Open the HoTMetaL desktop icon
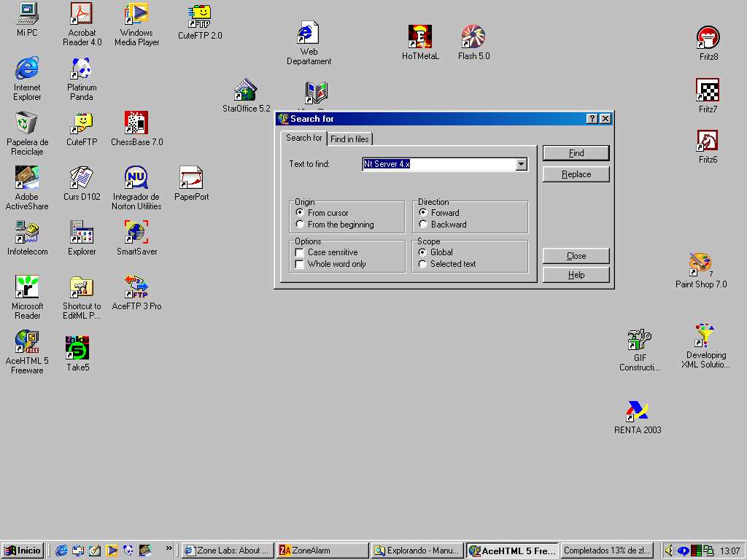747x560 pixels. [420, 38]
